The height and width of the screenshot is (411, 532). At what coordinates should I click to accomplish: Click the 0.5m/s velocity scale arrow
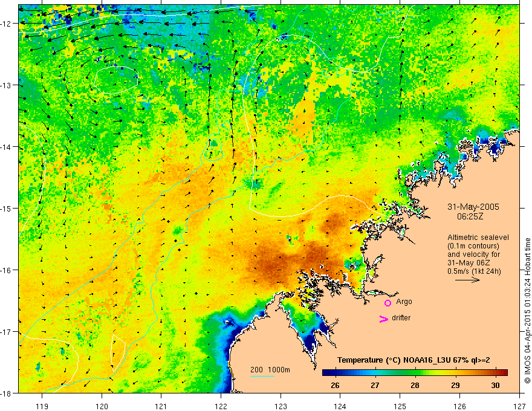[x=467, y=280]
